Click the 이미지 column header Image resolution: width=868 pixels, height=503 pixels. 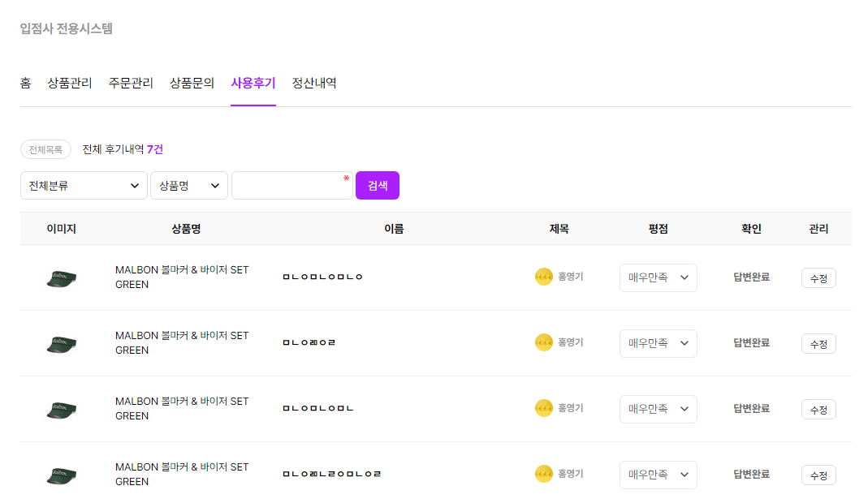coord(62,229)
